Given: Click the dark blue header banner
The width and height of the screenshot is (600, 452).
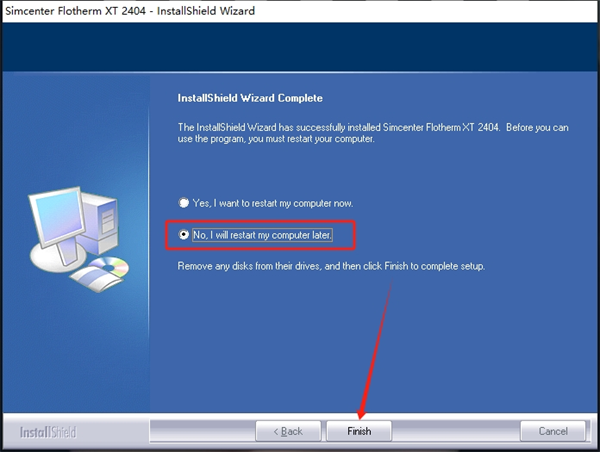Looking at the screenshot, I should pos(300,47).
